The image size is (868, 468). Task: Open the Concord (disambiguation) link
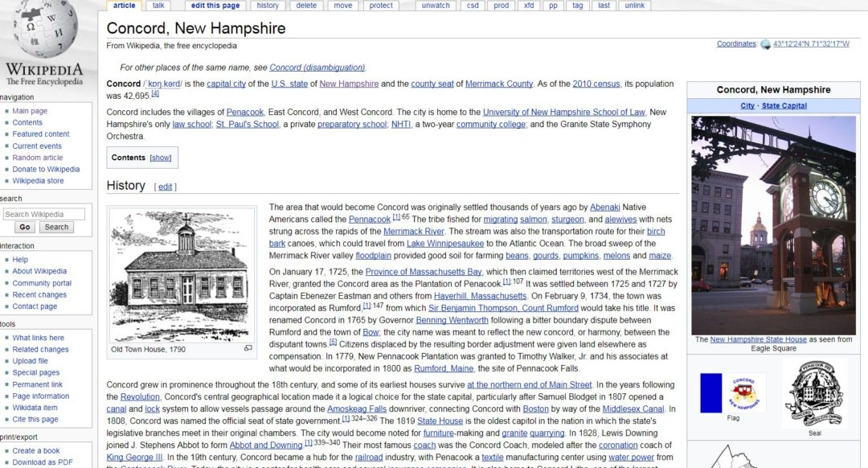[317, 68]
